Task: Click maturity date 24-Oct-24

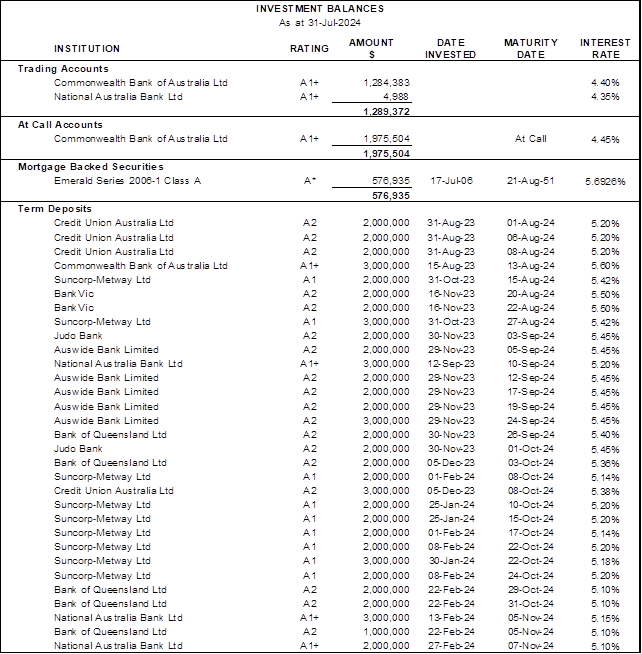Action: (x=531, y=576)
